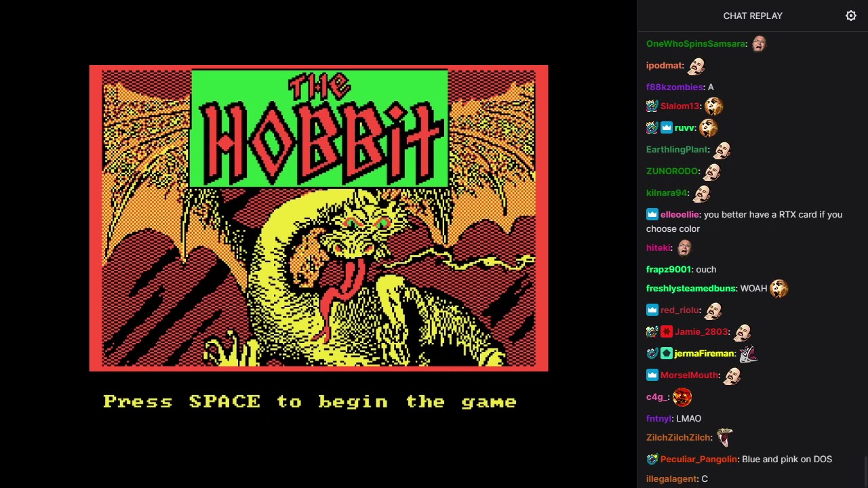Click the emote in Jamie_2803's message

pos(743,332)
